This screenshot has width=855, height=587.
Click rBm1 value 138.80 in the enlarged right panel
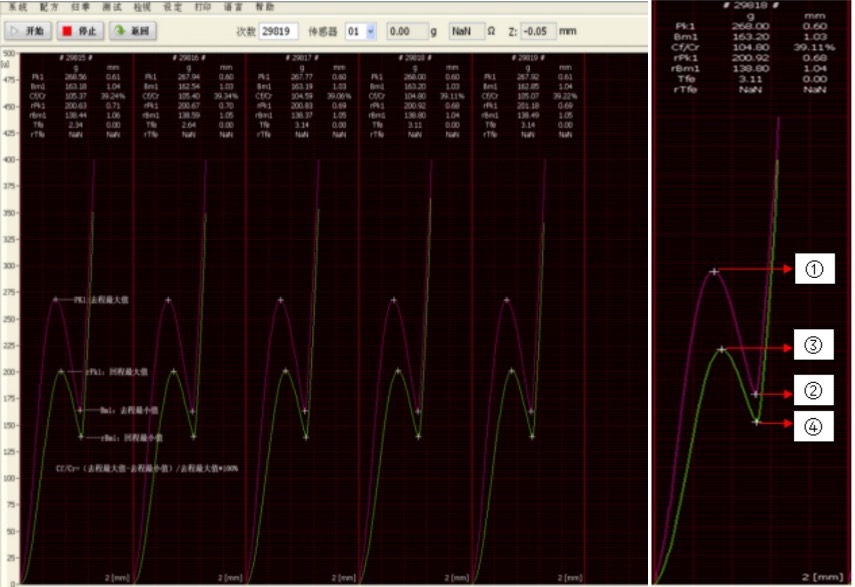coord(751,68)
